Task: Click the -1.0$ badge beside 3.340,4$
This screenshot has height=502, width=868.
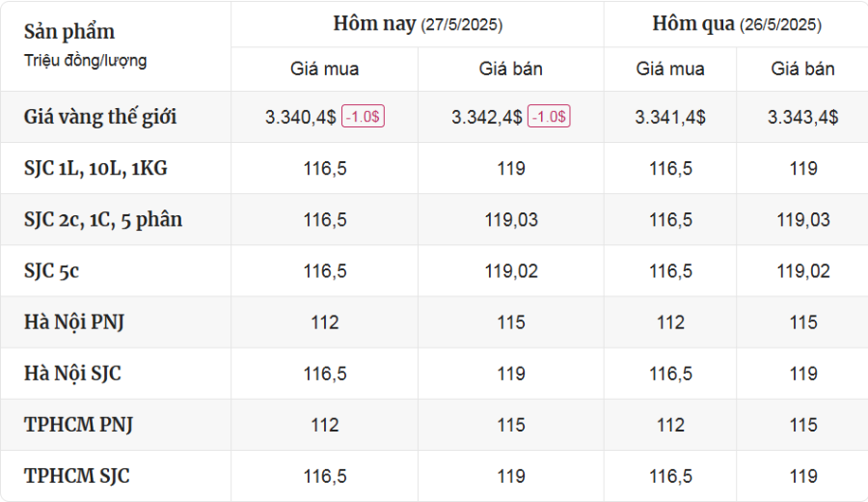Action: [363, 117]
